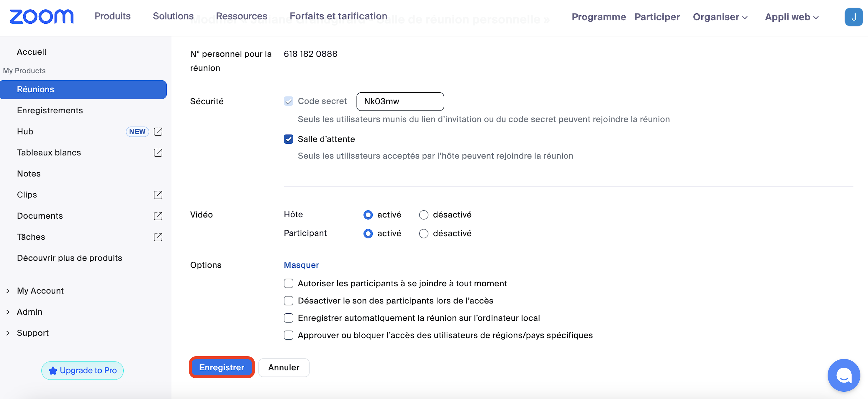This screenshot has width=868, height=399.
Task: Click the Upgrade to Pro button
Action: click(x=83, y=370)
